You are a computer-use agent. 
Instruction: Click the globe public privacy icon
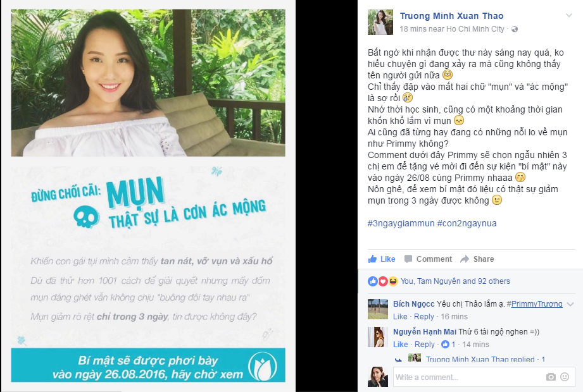[515, 29]
